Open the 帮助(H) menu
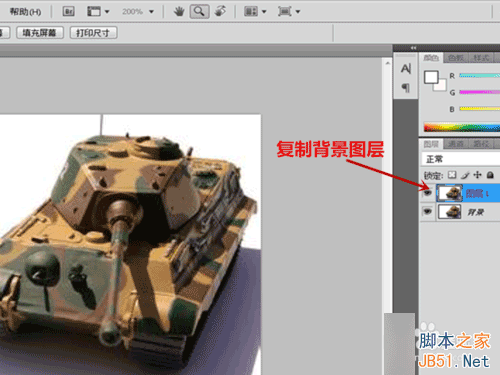This screenshot has width=500, height=375. (26, 12)
